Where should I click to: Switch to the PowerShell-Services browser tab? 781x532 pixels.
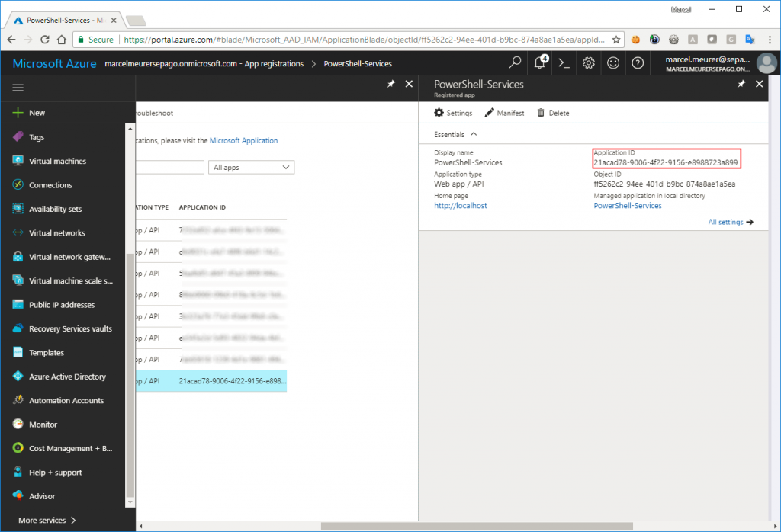(65, 21)
